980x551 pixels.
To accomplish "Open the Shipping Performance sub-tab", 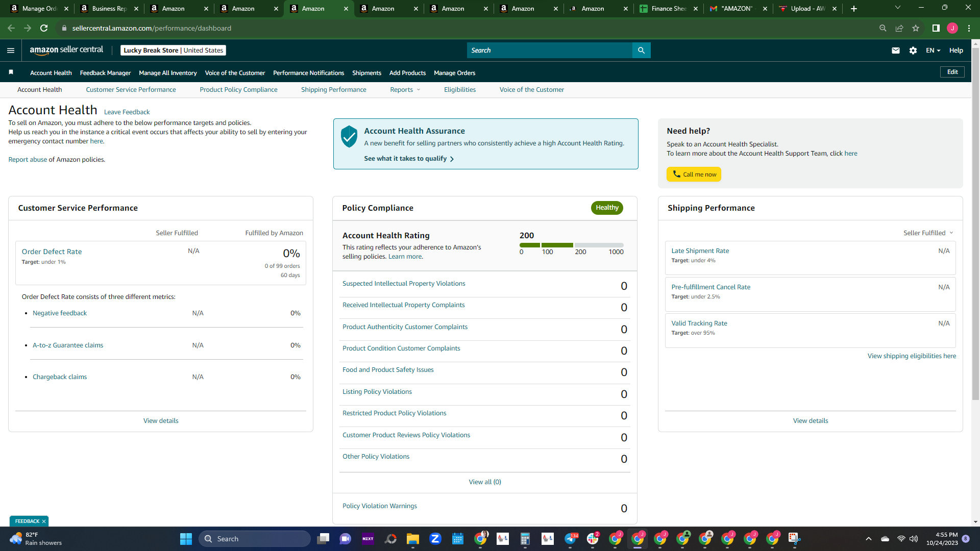I will point(333,90).
